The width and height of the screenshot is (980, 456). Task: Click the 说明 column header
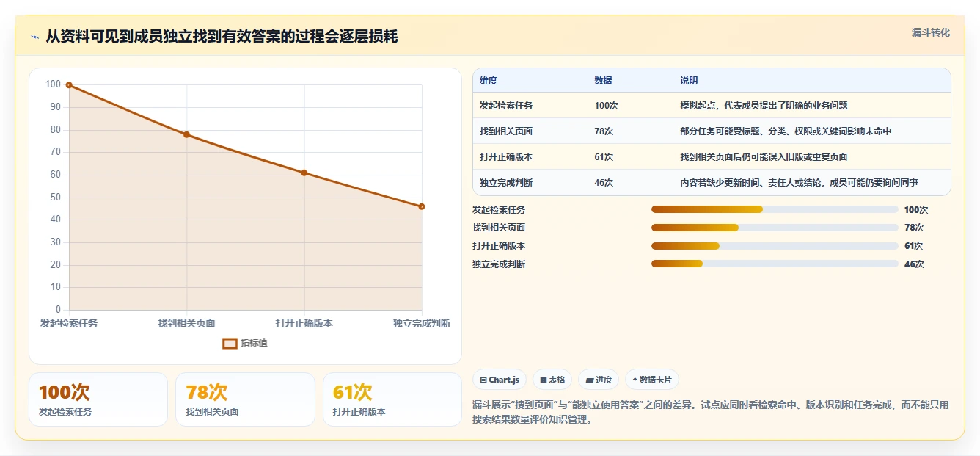pos(689,81)
